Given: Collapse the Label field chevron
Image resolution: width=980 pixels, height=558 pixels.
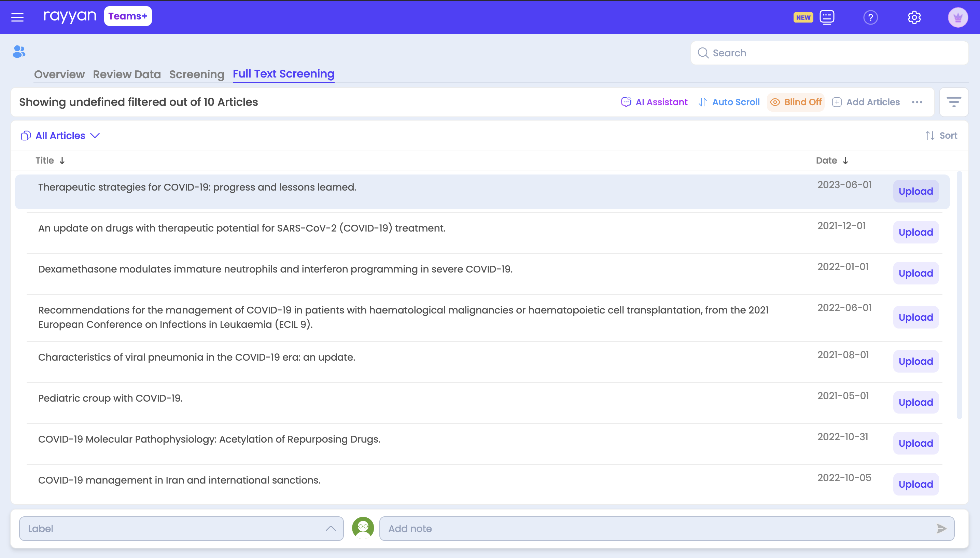Looking at the screenshot, I should (331, 529).
